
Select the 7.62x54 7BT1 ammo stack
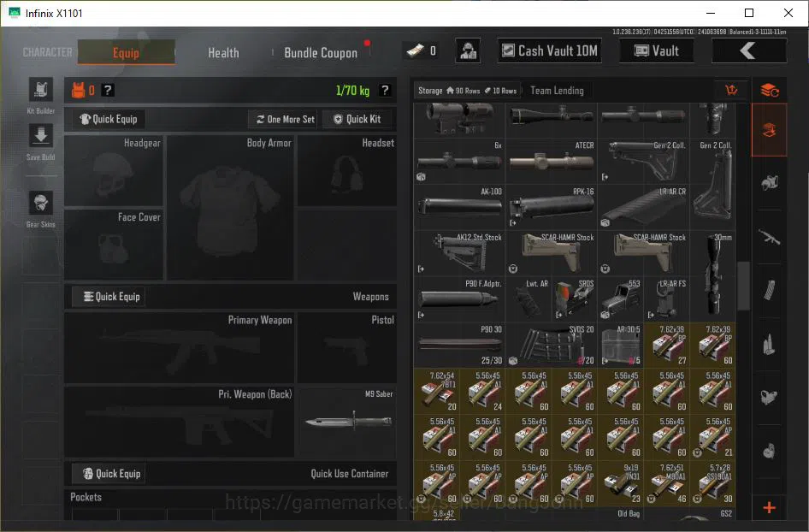click(436, 391)
